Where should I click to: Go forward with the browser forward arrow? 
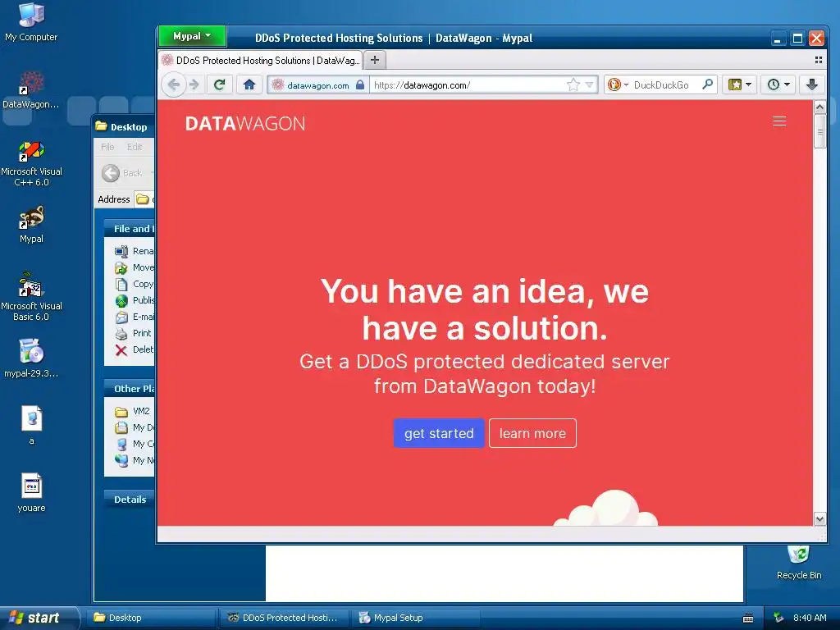pyautogui.click(x=194, y=84)
